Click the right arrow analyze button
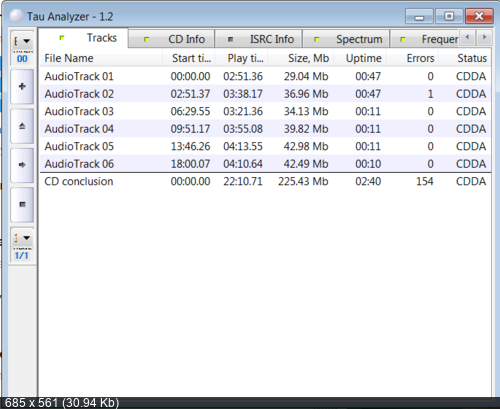The height and width of the screenshot is (409, 500). [x=22, y=165]
